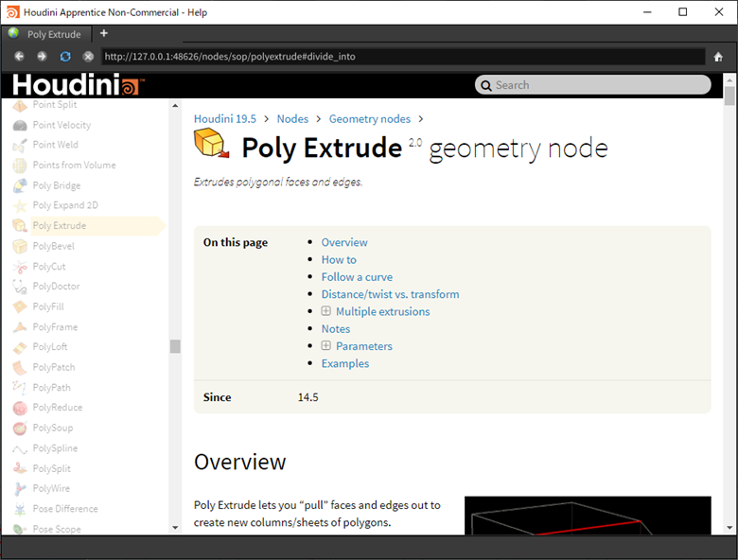Expand the Multiple extrusions section
The height and width of the screenshot is (560, 738).
pyautogui.click(x=325, y=311)
